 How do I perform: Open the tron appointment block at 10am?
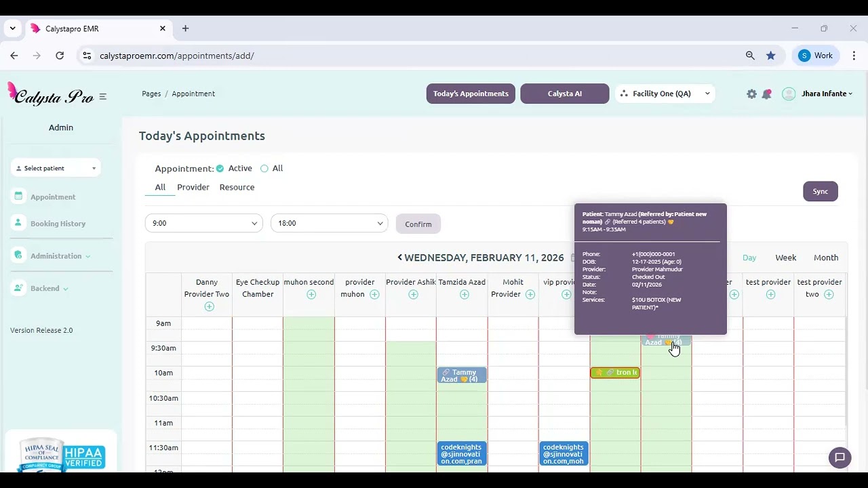[x=615, y=372]
